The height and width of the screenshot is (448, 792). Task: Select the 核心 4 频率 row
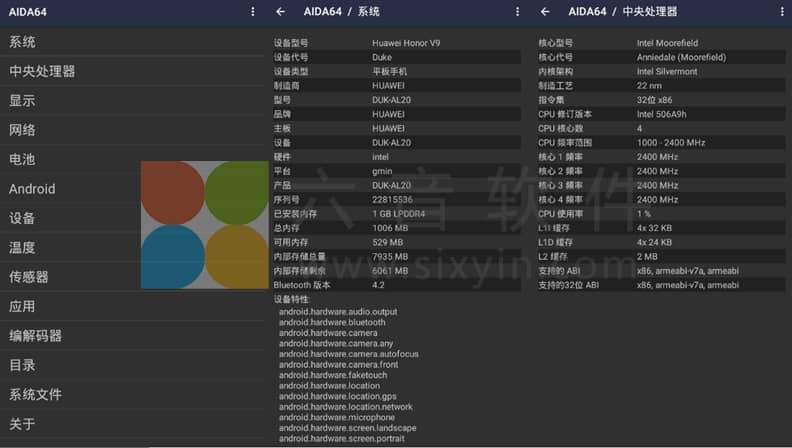point(661,200)
